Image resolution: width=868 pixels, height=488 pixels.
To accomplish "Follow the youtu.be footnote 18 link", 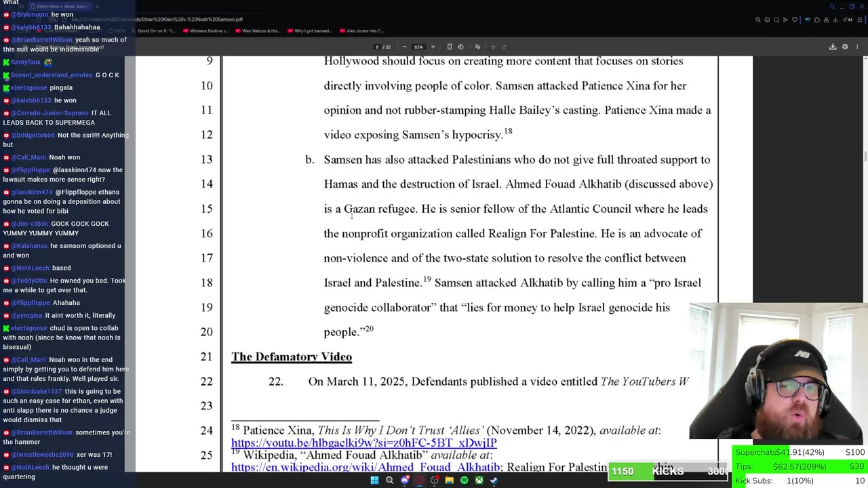I will pos(364,443).
